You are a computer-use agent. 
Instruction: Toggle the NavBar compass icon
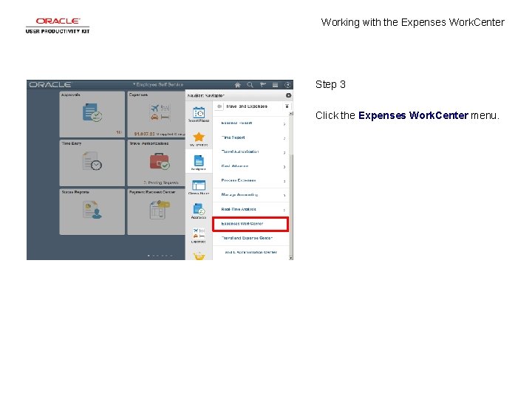tap(287, 84)
